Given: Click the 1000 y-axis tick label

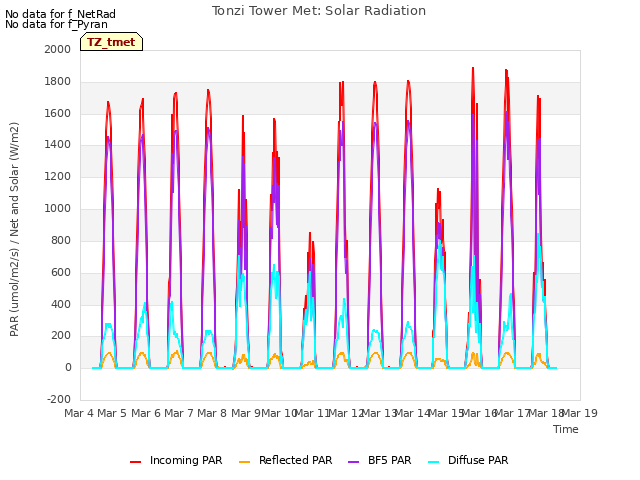Looking at the screenshot, I should (x=58, y=209).
